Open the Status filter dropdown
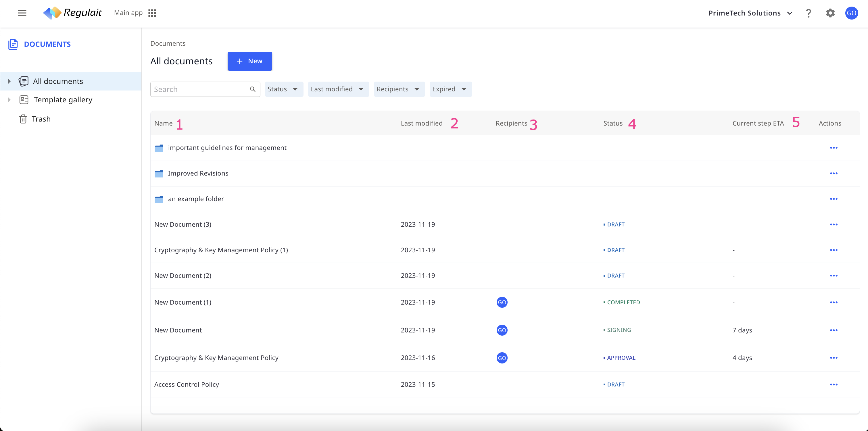The width and height of the screenshot is (868, 431). tap(283, 89)
